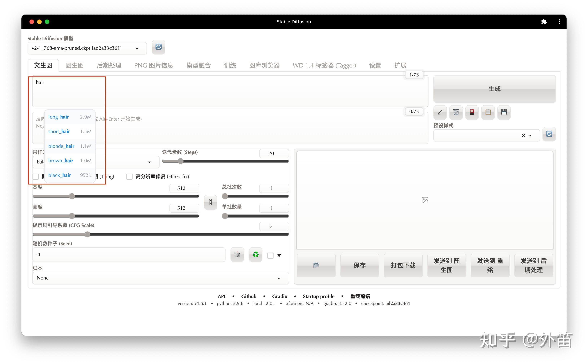
Task: Click the refresh model checkpoint list icon
Action: point(158,47)
